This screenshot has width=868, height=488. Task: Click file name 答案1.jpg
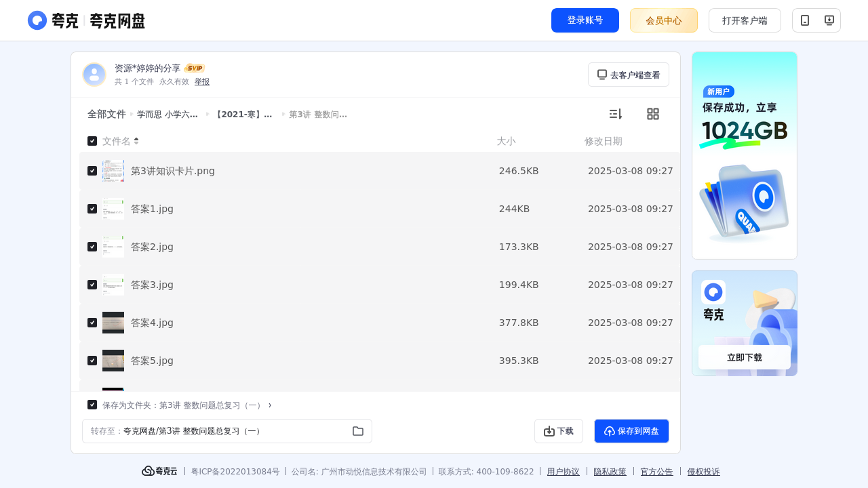coord(152,209)
